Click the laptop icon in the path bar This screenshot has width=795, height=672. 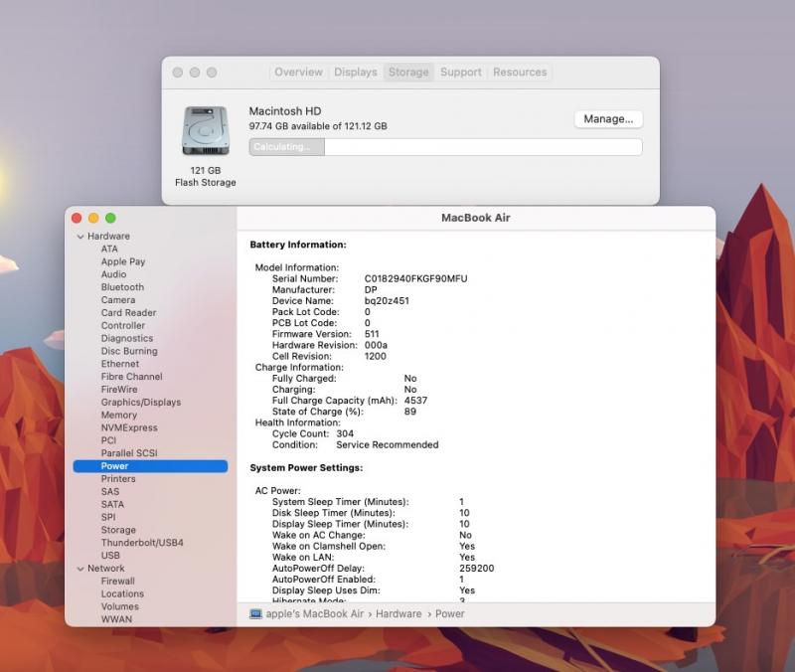point(256,614)
